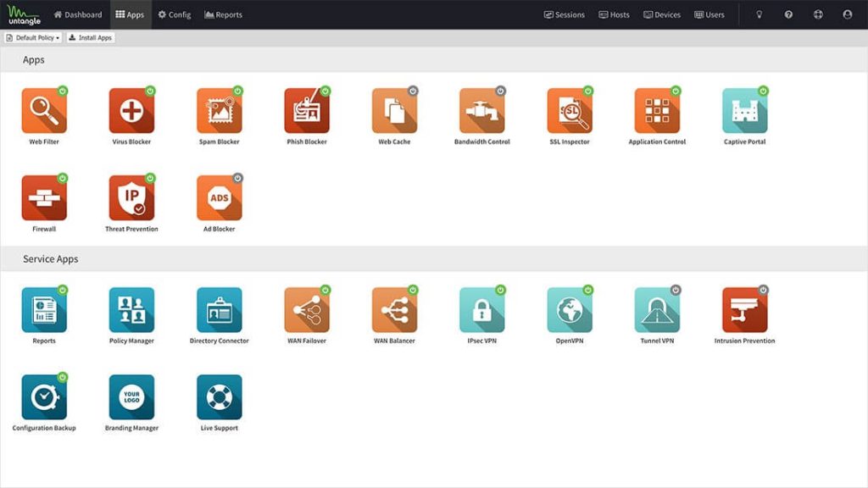The height and width of the screenshot is (488, 868).
Task: Click the Install Apps button
Action: [x=91, y=37]
